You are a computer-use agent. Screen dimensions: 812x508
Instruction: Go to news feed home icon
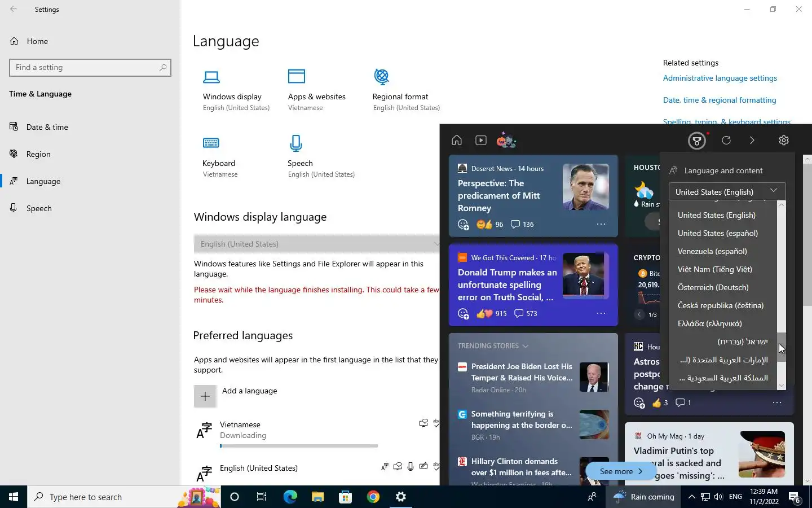(457, 140)
